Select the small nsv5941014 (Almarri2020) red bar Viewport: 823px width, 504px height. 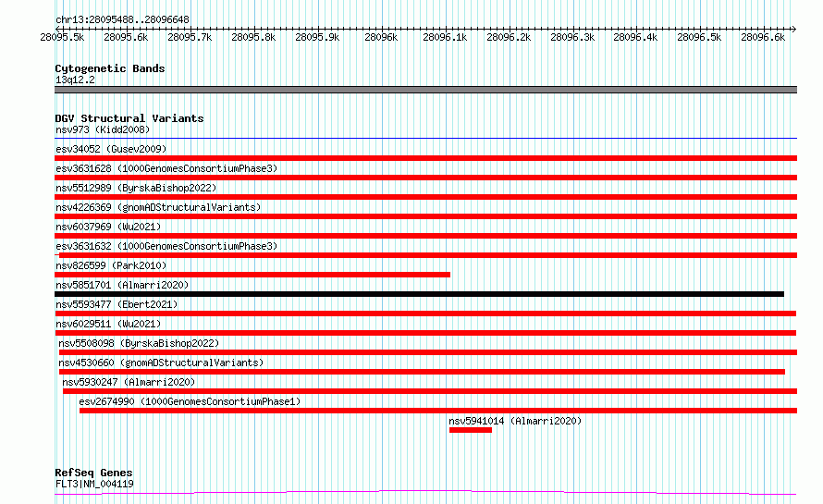[471, 430]
